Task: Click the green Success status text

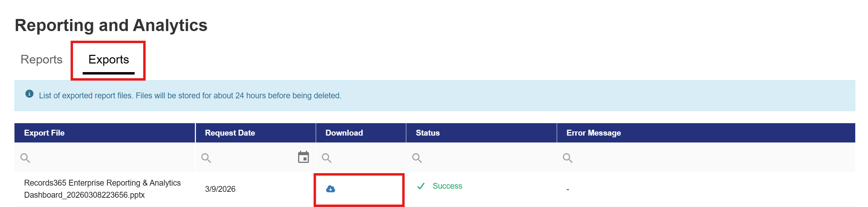Action: (447, 186)
